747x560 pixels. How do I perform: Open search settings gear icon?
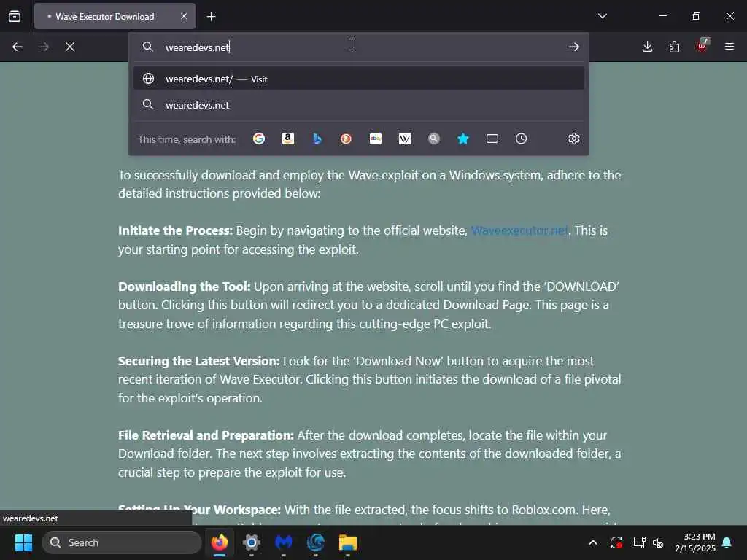coord(573,139)
